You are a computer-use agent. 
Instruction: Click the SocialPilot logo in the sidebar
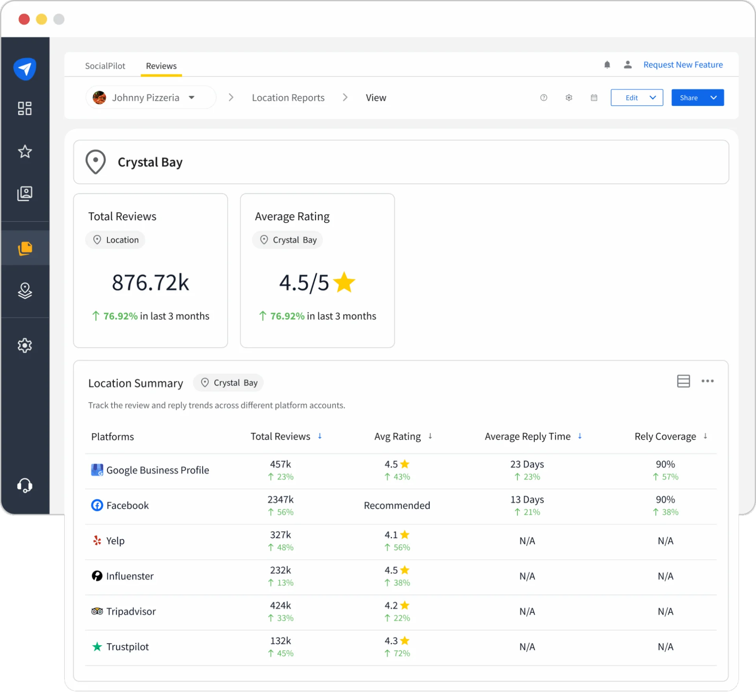pyautogui.click(x=25, y=68)
